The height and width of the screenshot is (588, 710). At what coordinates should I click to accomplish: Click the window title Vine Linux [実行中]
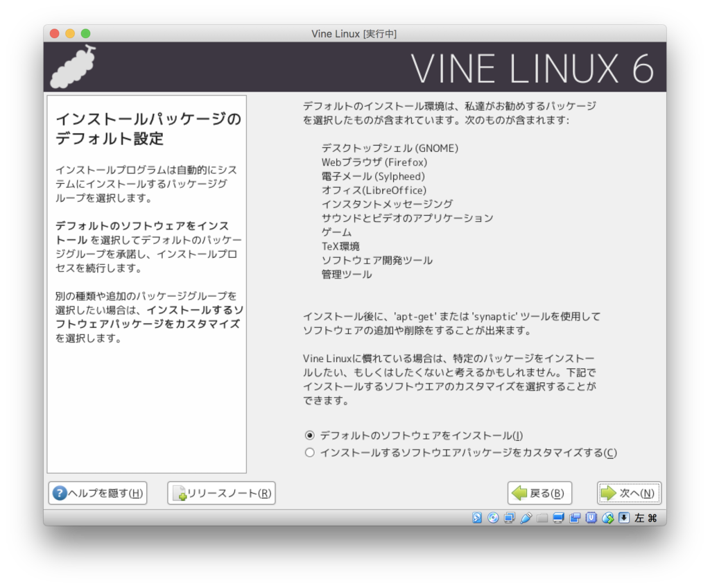tap(354, 34)
